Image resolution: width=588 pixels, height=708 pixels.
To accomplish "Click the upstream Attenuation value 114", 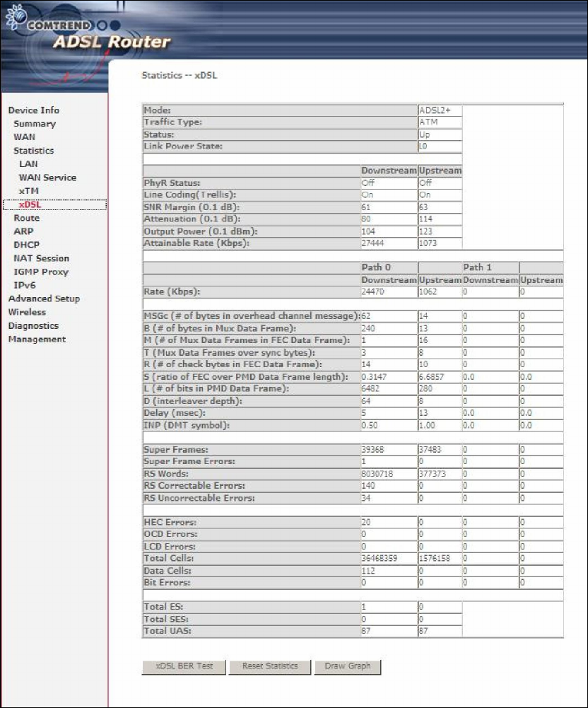I will coord(426,219).
